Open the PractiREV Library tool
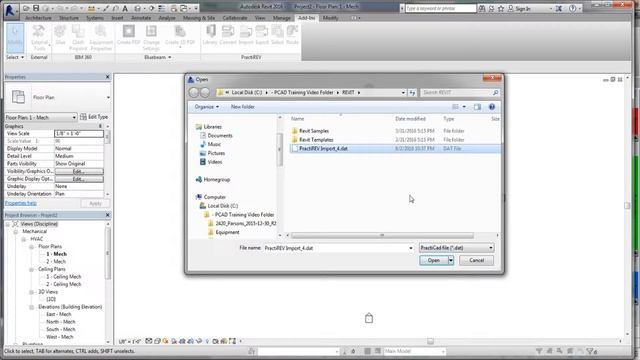 [x=210, y=35]
